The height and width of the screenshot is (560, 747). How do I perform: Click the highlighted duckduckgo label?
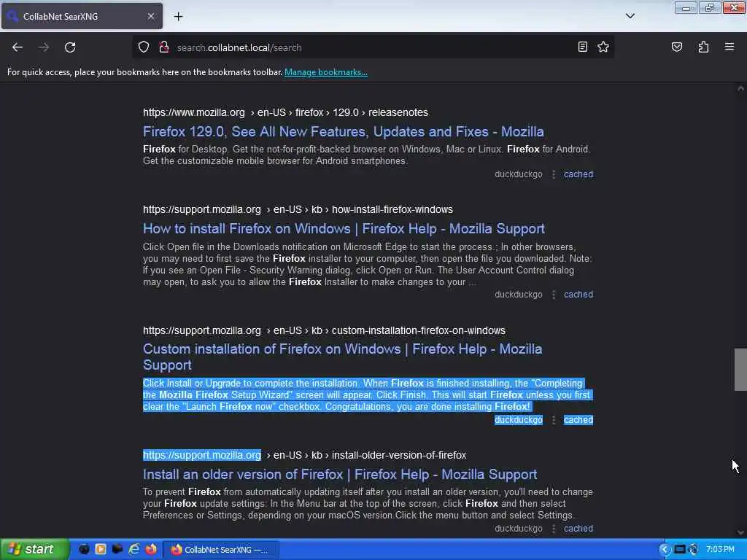pyautogui.click(x=519, y=419)
